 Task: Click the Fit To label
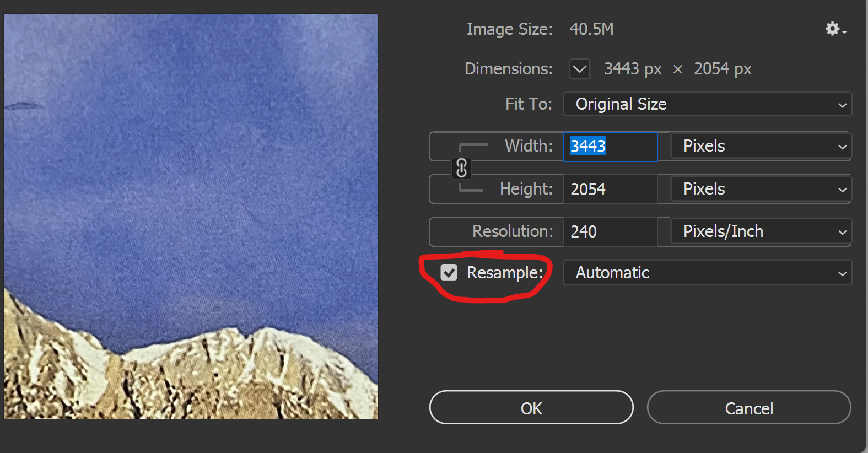528,104
